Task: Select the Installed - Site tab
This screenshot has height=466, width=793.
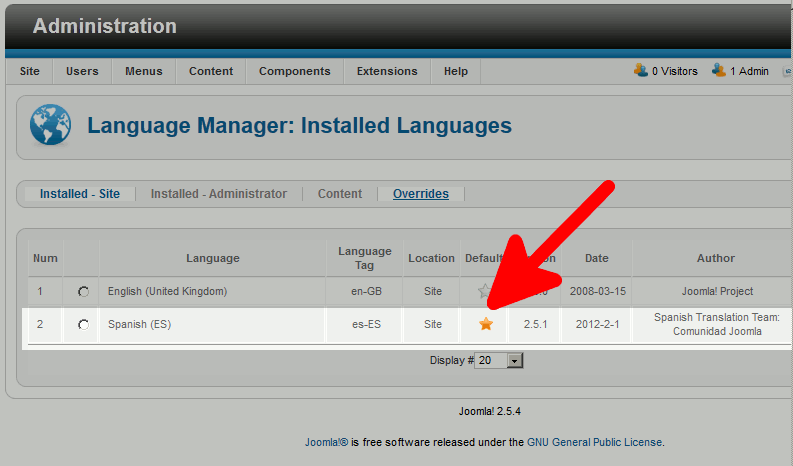Action: [x=80, y=194]
